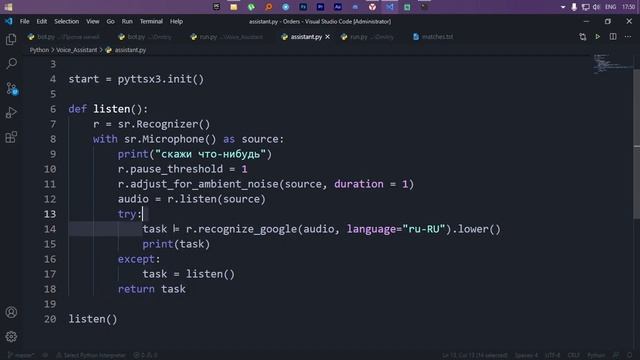
Task: Change indentation via Spaces: 4
Action: 526,355
